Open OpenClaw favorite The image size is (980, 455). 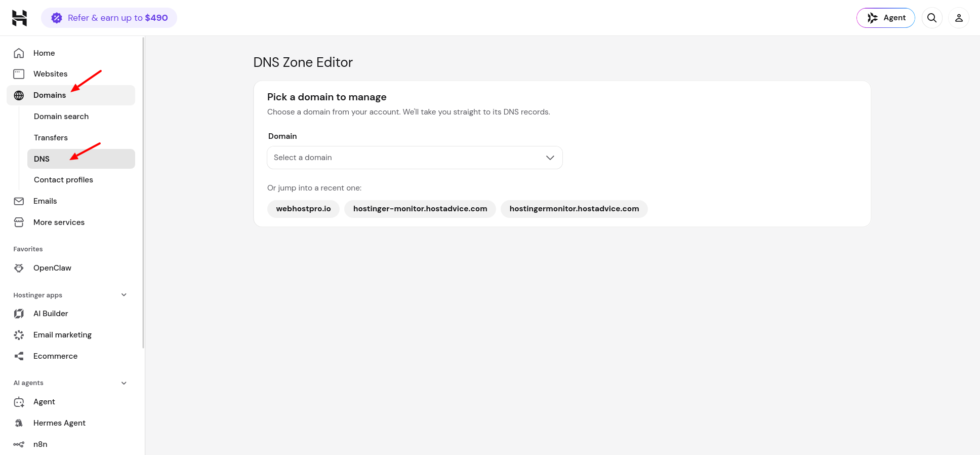pyautogui.click(x=71, y=268)
